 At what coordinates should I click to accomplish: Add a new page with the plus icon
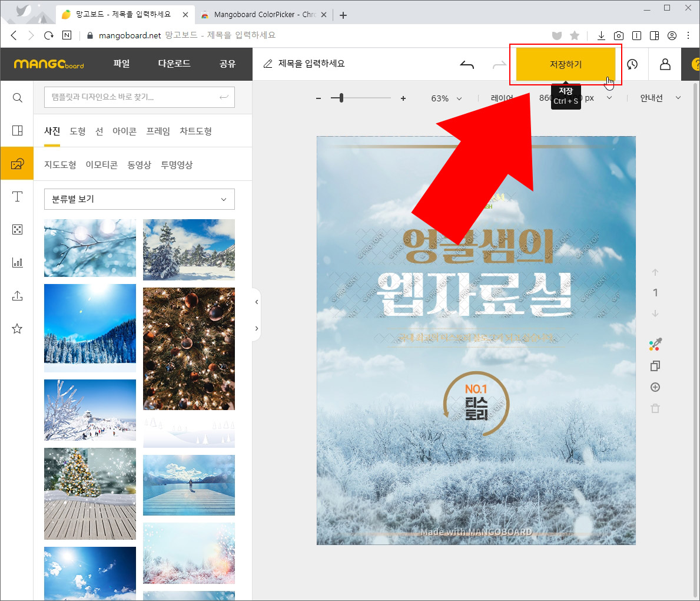(x=655, y=387)
